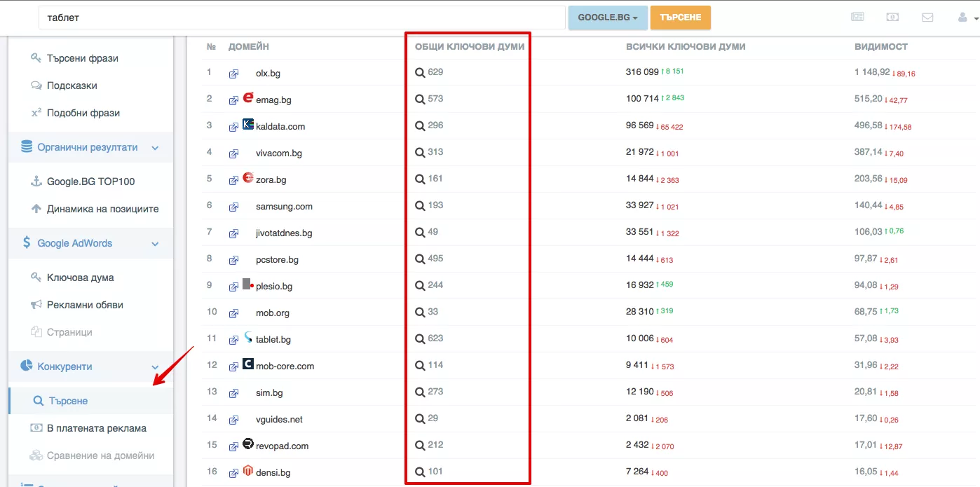
Task: Open external link icon for mob.org
Action: click(233, 313)
